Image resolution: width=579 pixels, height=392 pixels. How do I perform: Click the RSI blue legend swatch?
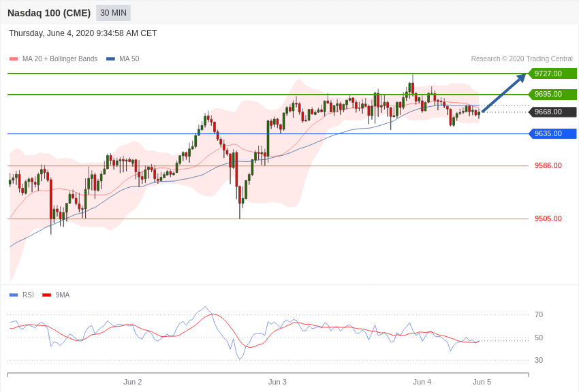coord(14,295)
